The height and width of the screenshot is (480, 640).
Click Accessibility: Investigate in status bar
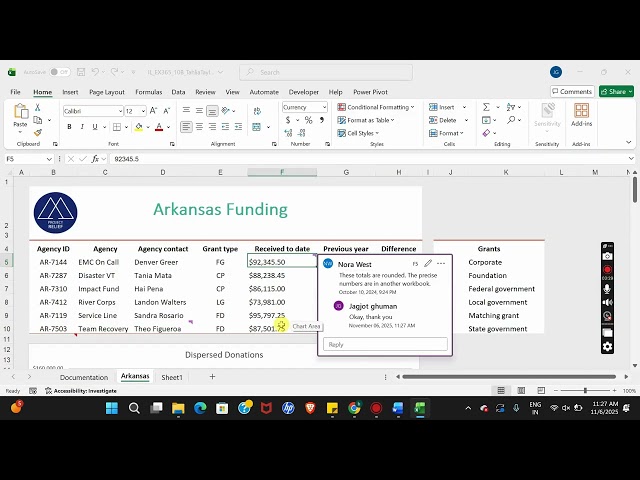(81, 391)
